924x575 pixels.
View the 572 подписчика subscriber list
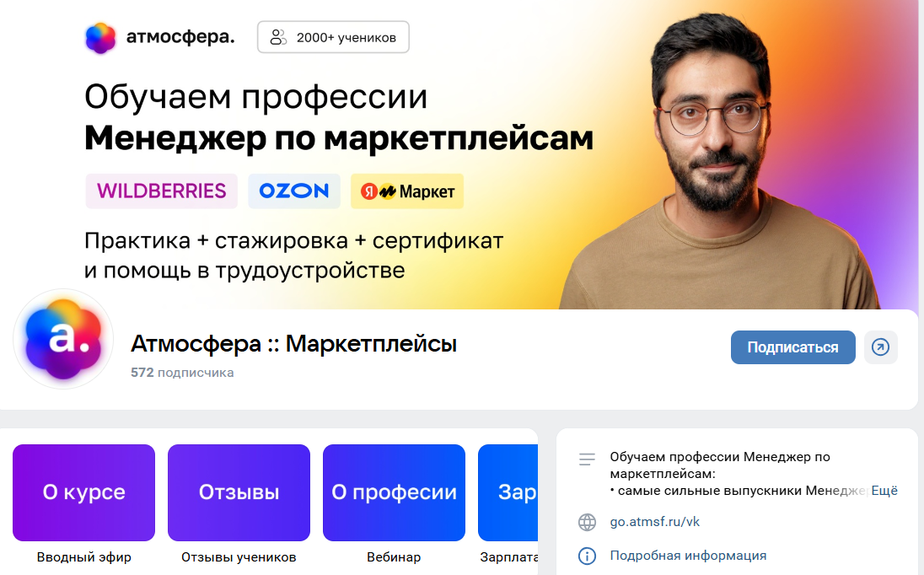click(182, 373)
